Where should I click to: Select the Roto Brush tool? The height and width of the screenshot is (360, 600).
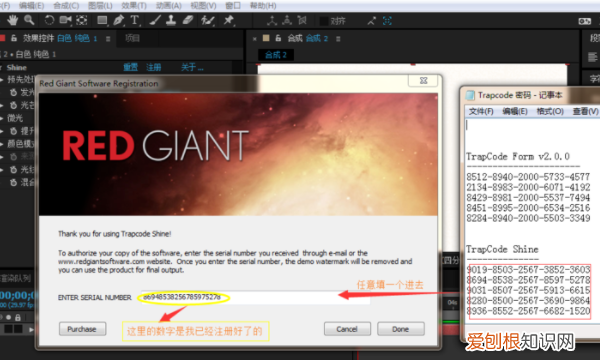tap(207, 20)
